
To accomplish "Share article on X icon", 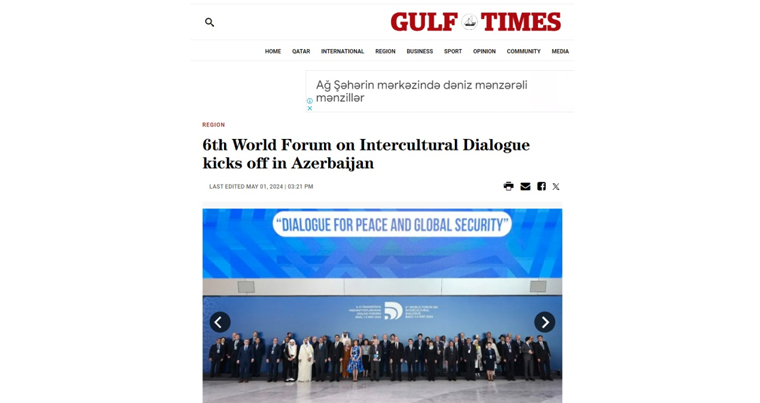I will [x=556, y=186].
